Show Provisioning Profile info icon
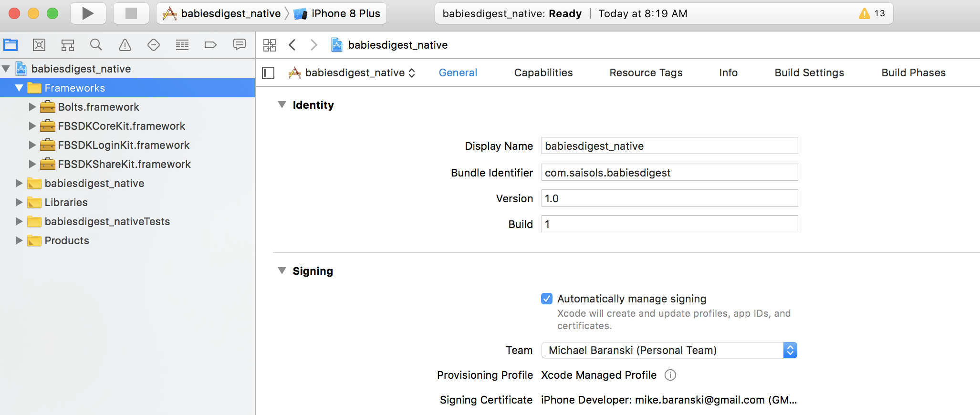Viewport: 980px width, 415px height. [670, 375]
